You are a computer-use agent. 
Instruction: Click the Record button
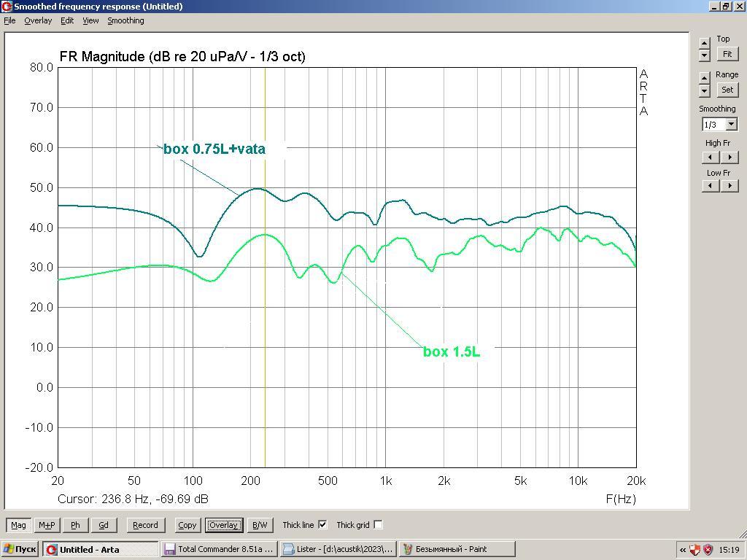click(x=145, y=525)
